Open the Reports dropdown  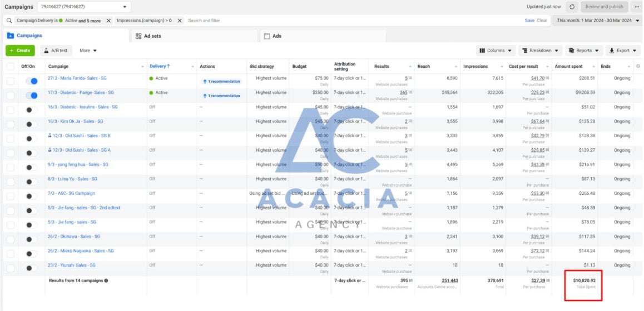584,51
